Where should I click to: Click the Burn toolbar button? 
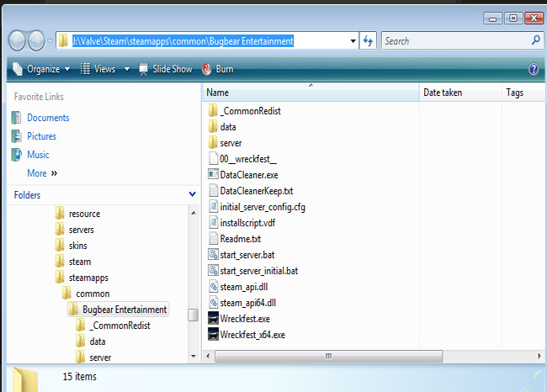pyautogui.click(x=218, y=69)
